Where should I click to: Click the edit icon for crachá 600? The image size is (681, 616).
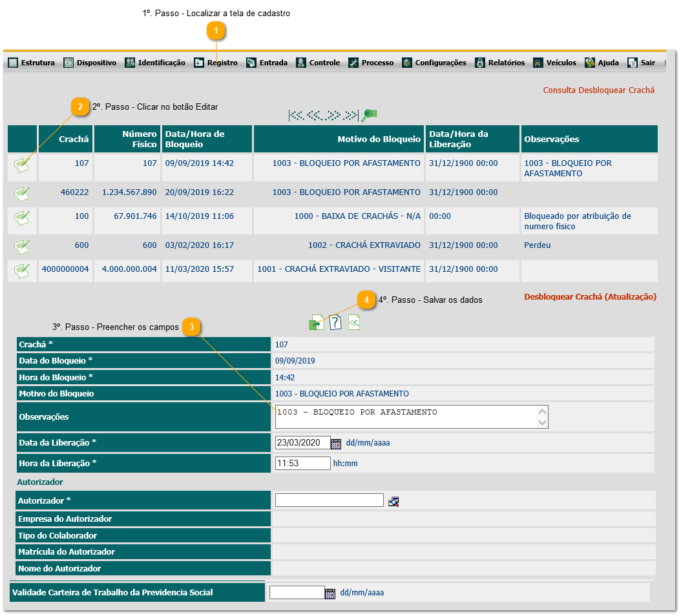click(22, 247)
